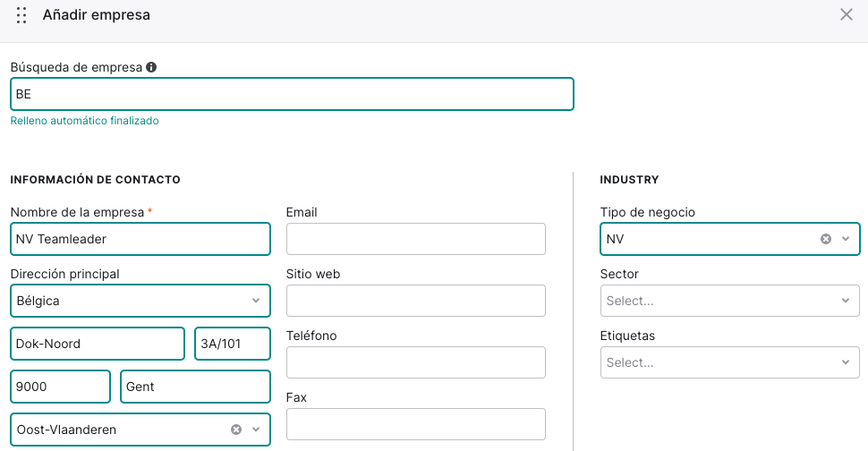The image size is (868, 451).
Task: Click into the Teléfono input field
Action: point(416,362)
